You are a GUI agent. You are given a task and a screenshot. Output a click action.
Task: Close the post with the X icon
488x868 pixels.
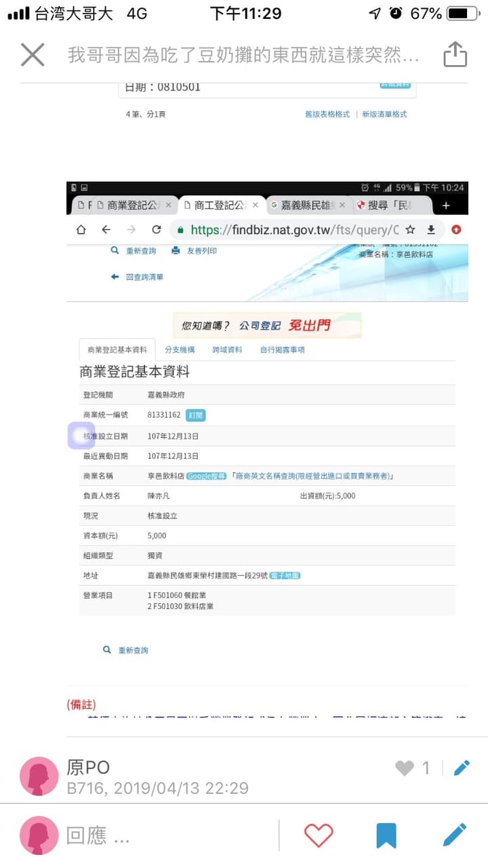pos(33,54)
